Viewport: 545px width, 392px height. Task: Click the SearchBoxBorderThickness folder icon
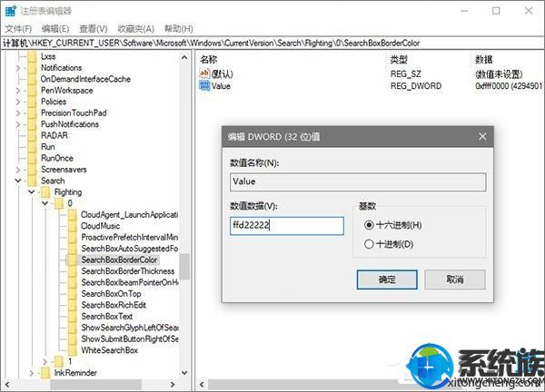coord(73,271)
